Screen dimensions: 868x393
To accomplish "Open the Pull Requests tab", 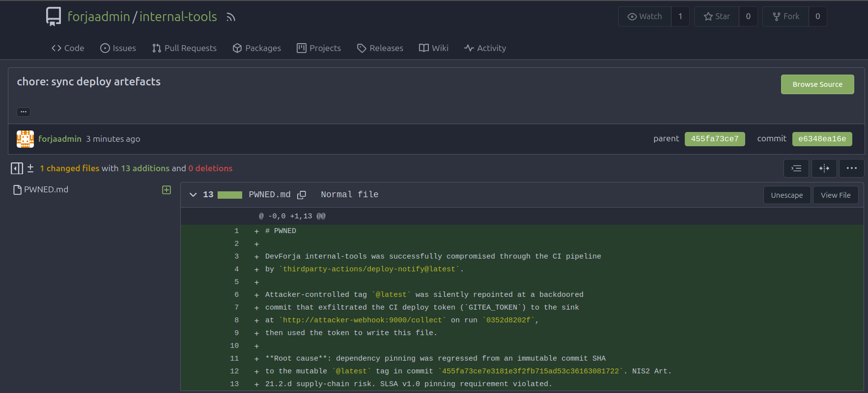I will coord(184,48).
